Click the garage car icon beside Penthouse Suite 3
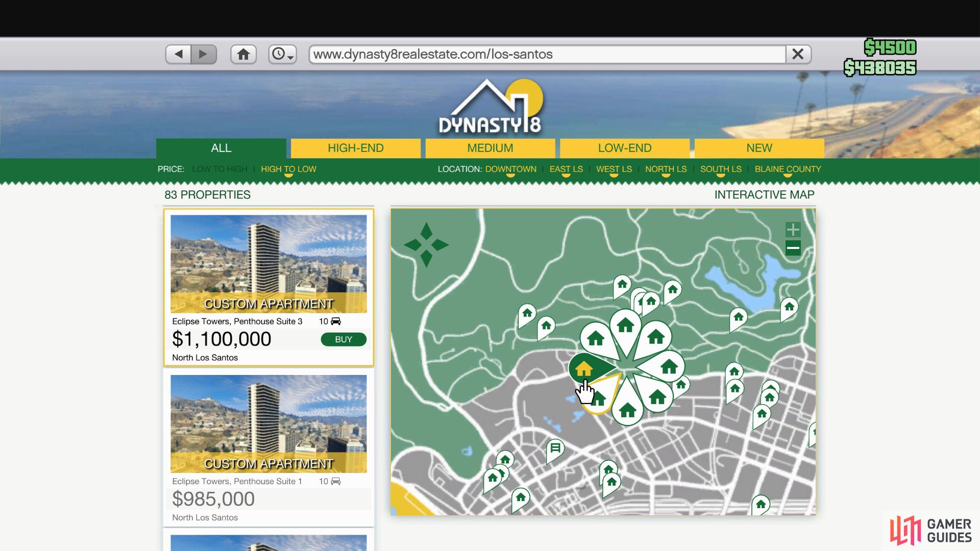 [336, 321]
